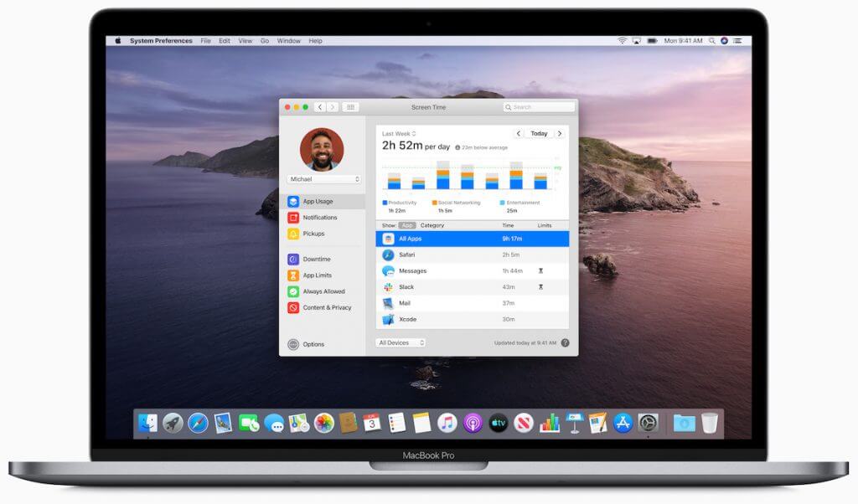Click the help question mark button
The image size is (858, 504).
(566, 342)
